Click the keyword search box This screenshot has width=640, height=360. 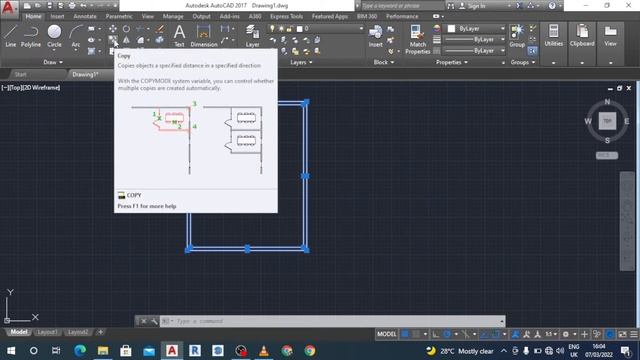point(402,6)
